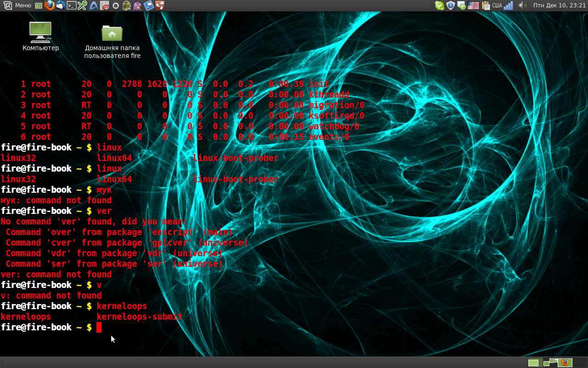This screenshot has width=588, height=368.
Task: Click the Mint logo beside Меню
Action: (x=8, y=6)
